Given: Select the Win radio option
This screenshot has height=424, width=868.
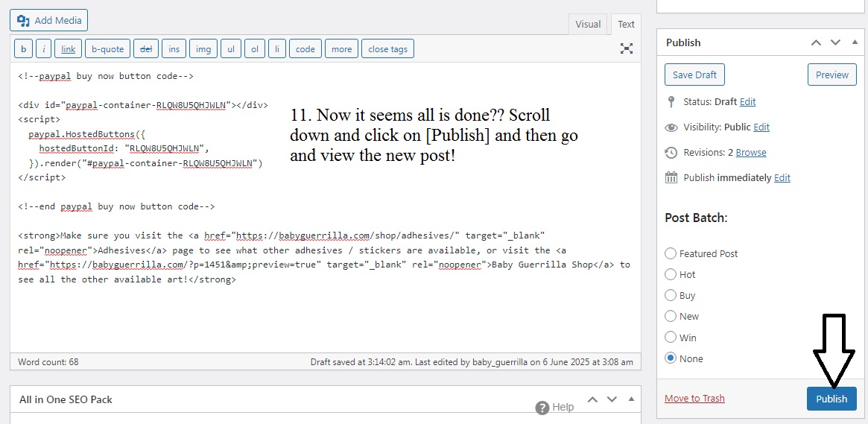Looking at the screenshot, I should 671,338.
